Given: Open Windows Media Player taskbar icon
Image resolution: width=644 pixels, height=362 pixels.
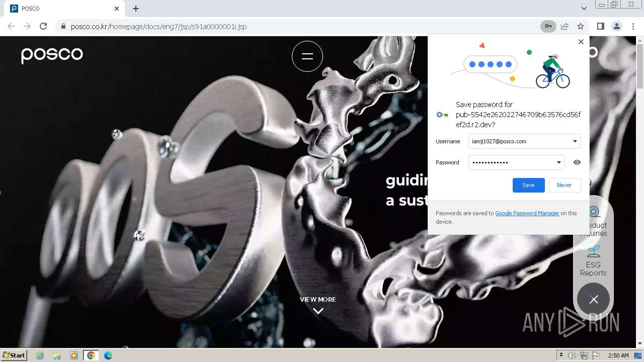Looking at the screenshot, I should coord(74,355).
